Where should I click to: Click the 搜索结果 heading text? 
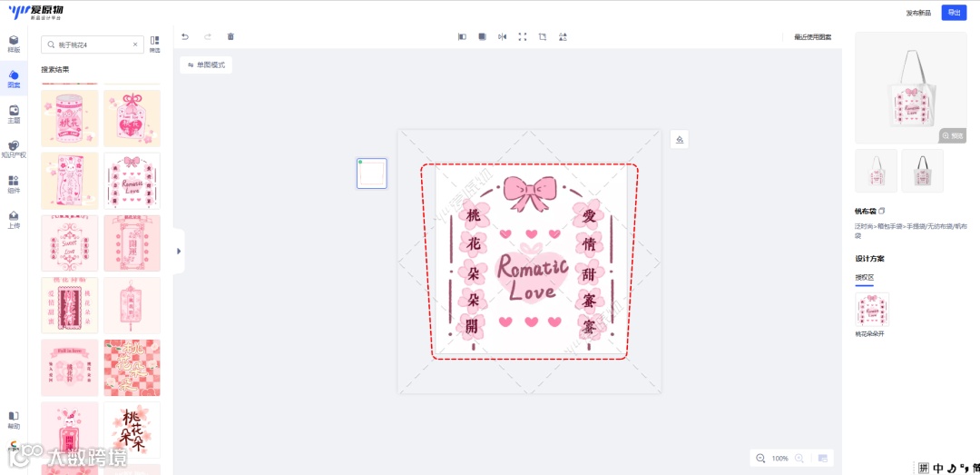[55, 69]
